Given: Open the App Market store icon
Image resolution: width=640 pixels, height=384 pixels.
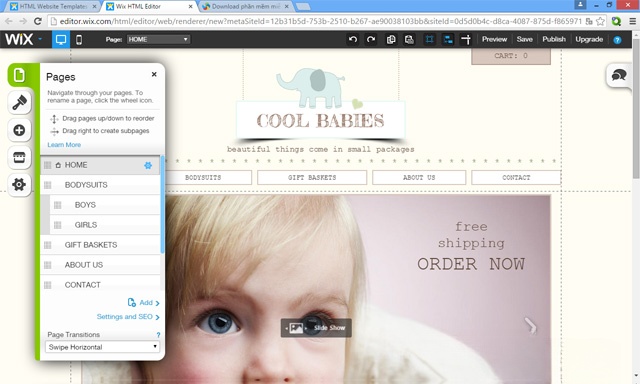Looking at the screenshot, I should tap(19, 157).
